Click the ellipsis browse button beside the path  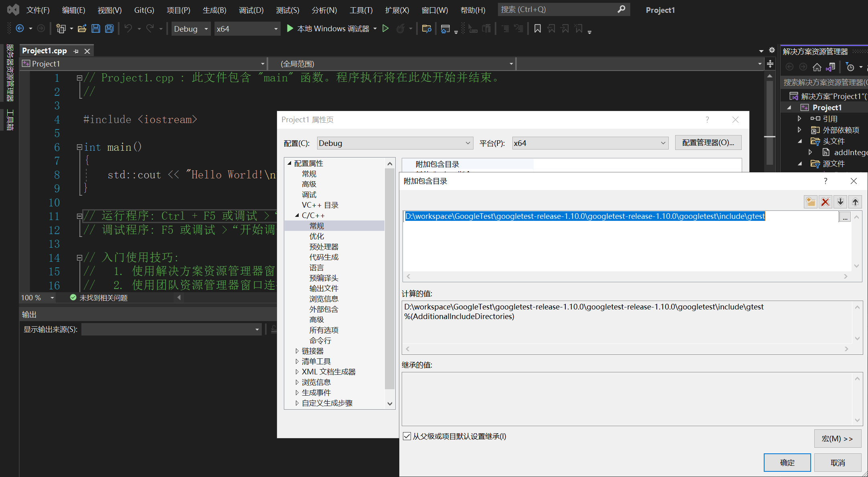[845, 217]
